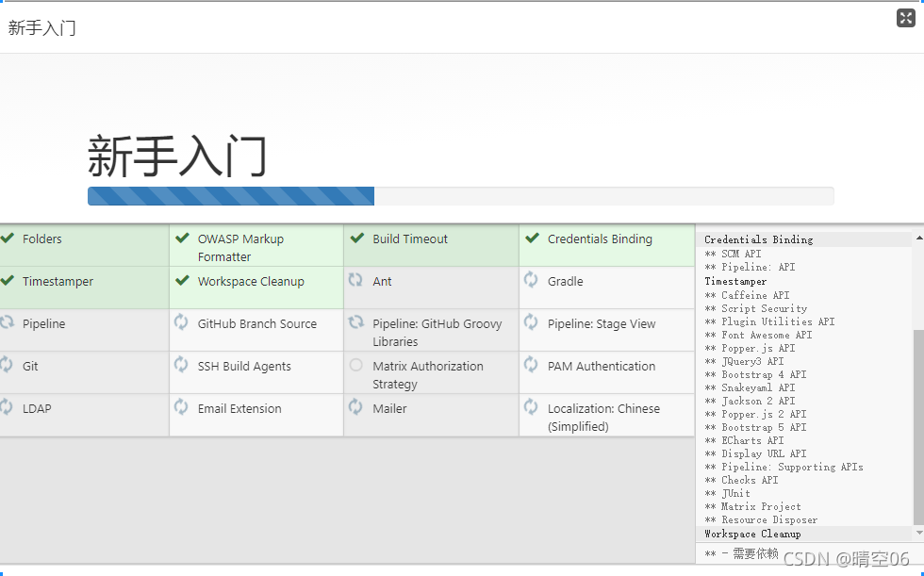Click the spinner icon next to Git
Image resolution: width=924 pixels, height=576 pixels.
[7, 365]
